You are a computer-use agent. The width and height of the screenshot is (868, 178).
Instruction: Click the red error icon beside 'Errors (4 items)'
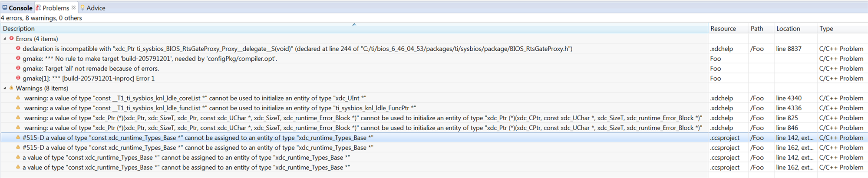[x=12, y=39]
